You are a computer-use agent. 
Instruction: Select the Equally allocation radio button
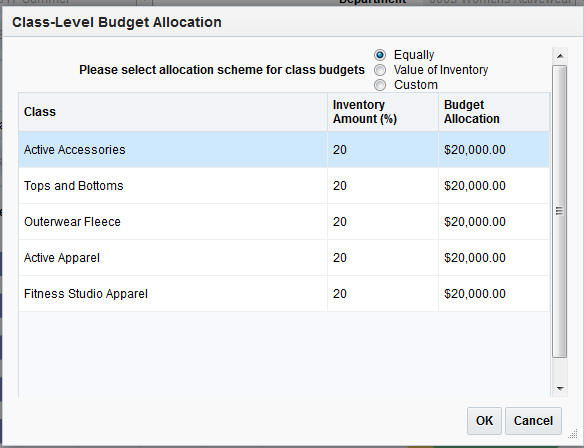click(x=380, y=55)
